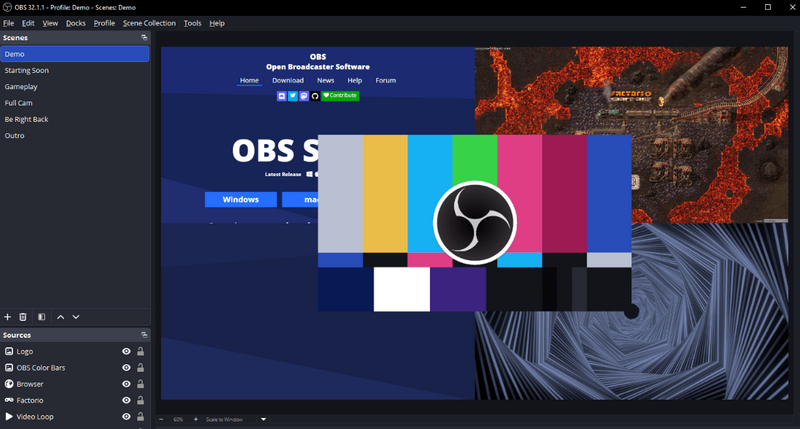Switch to the Gameplay scene

[74, 87]
